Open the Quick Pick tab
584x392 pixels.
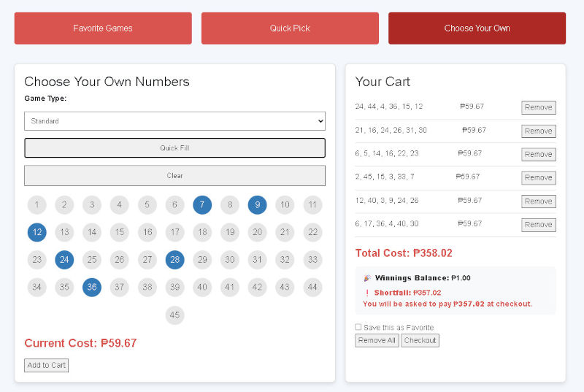click(290, 28)
